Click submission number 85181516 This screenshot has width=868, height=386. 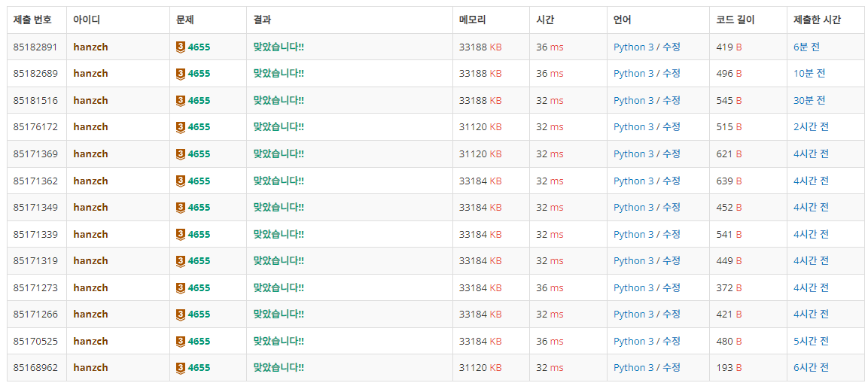click(x=35, y=101)
